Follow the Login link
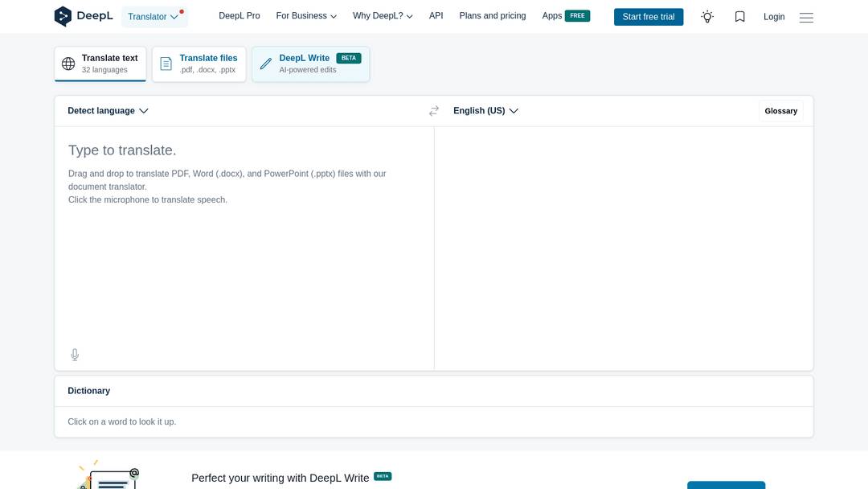Screen dimensions: 868x489 pos(774,17)
